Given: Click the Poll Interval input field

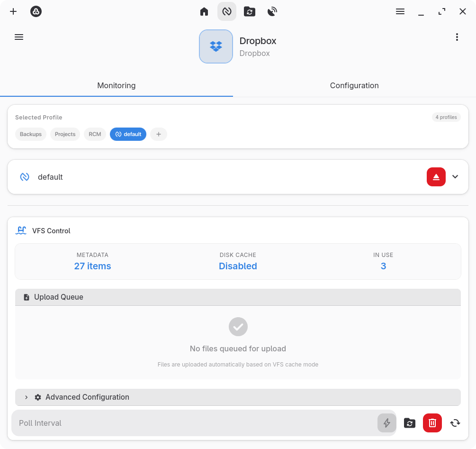Looking at the screenshot, I should 194,423.
